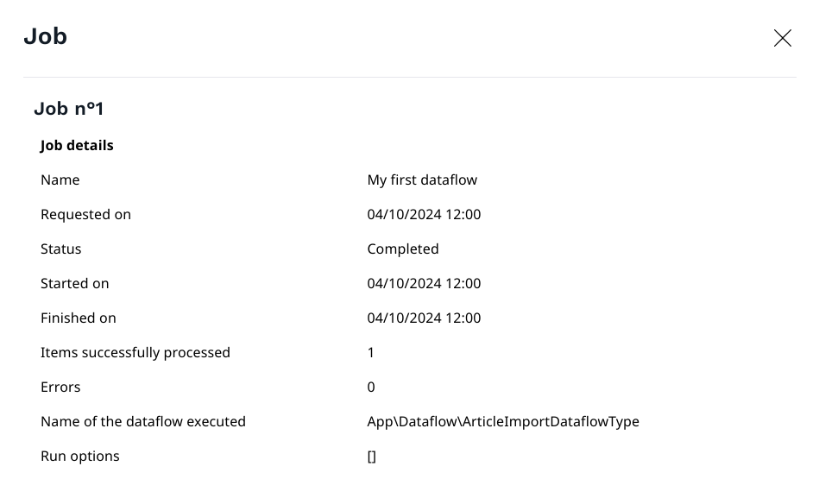Screen dimensions: 819x504
Task: Select the empty Run options brackets value
Action: tap(372, 457)
